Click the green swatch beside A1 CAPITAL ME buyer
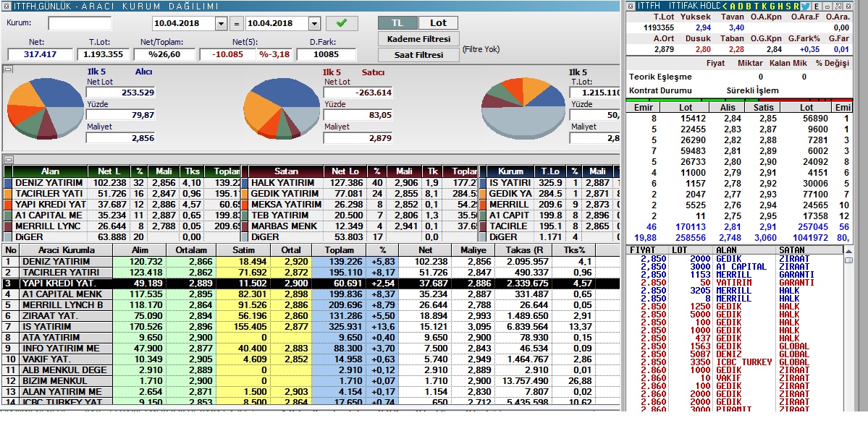Image resolution: width=868 pixels, height=444 pixels. tap(8, 215)
